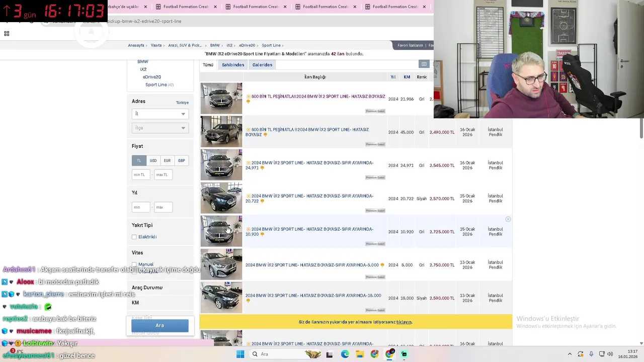Open the İl province dropdown
Image resolution: width=644 pixels, height=362 pixels.
160,114
